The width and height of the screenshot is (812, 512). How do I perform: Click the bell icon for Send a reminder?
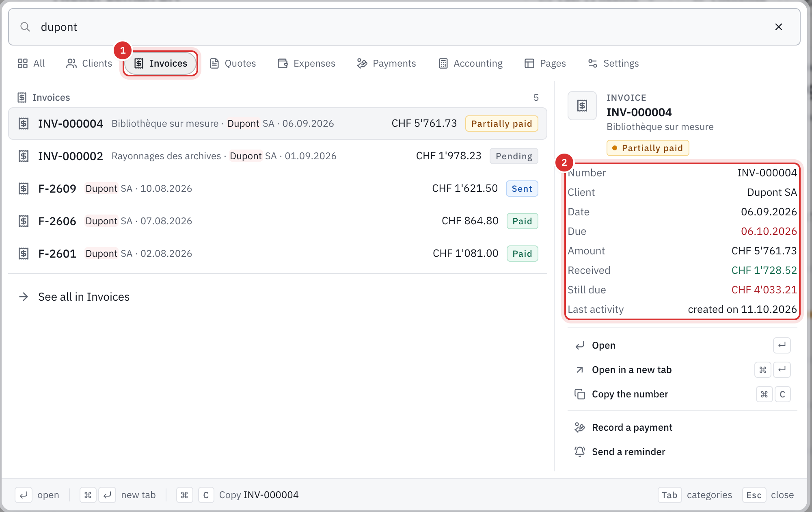(x=580, y=452)
